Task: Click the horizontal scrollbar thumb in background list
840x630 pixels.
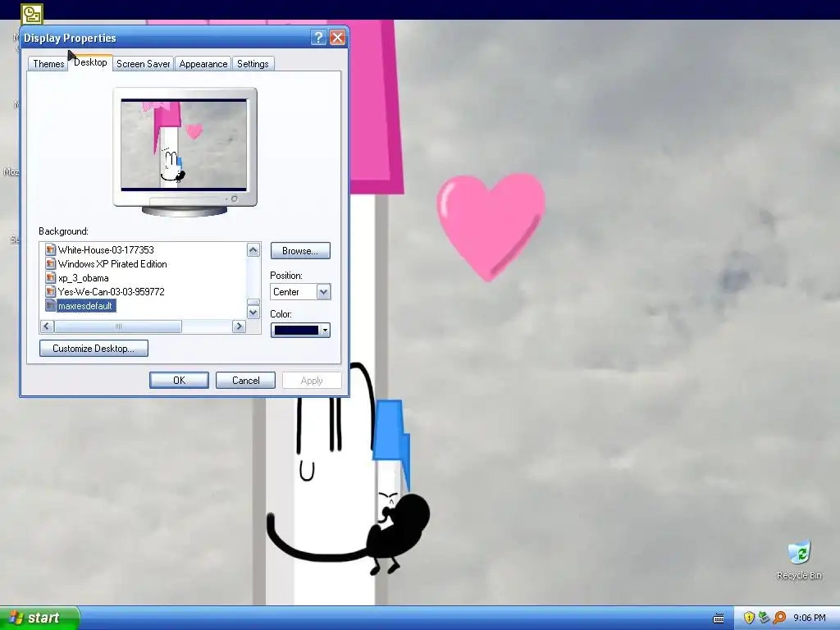Action: coord(118,326)
